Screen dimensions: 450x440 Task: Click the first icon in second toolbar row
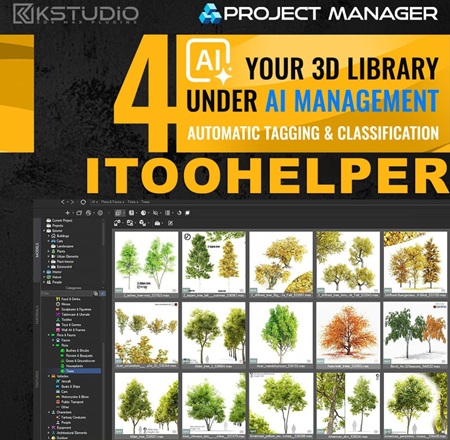117,223
